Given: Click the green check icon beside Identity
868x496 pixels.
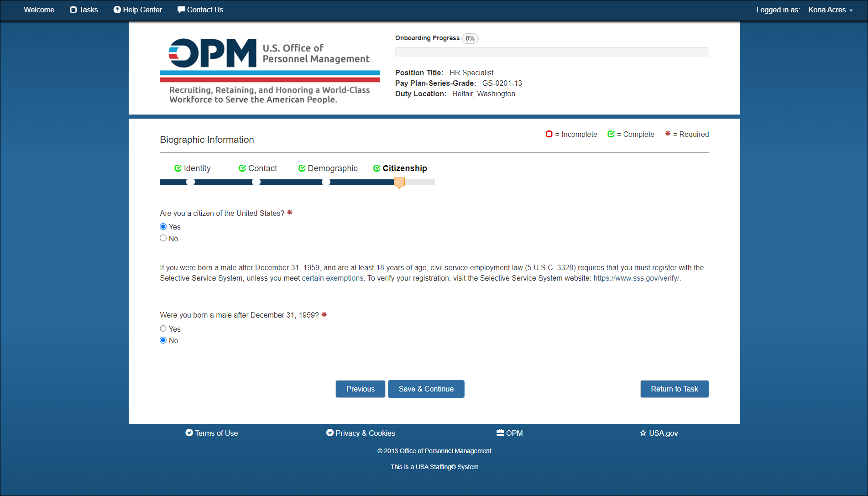Looking at the screenshot, I should click(x=178, y=168).
